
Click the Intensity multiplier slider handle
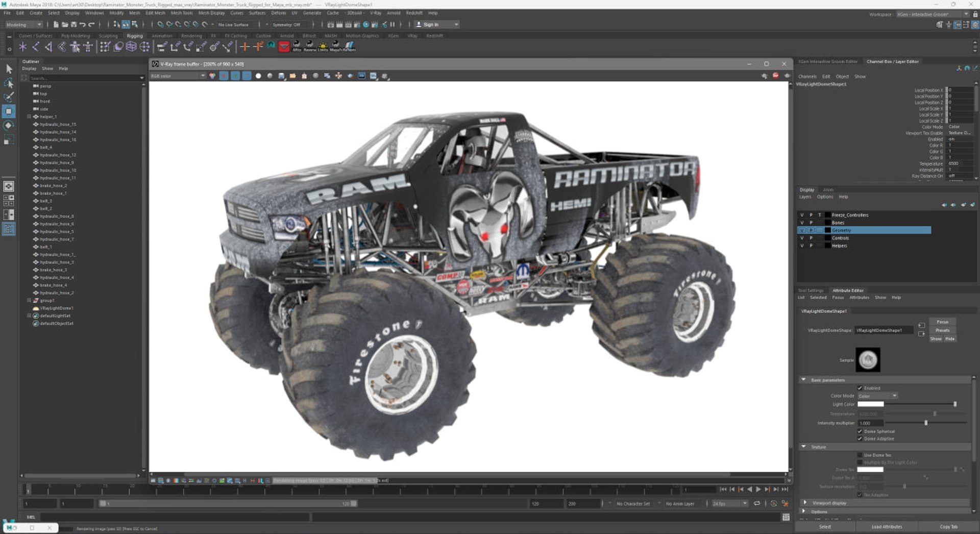tap(926, 423)
